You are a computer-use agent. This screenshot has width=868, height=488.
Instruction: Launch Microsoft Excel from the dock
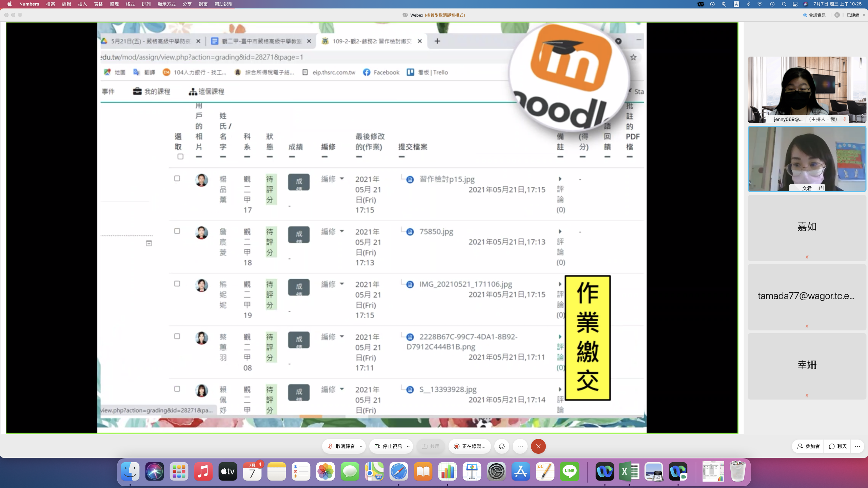point(629,471)
